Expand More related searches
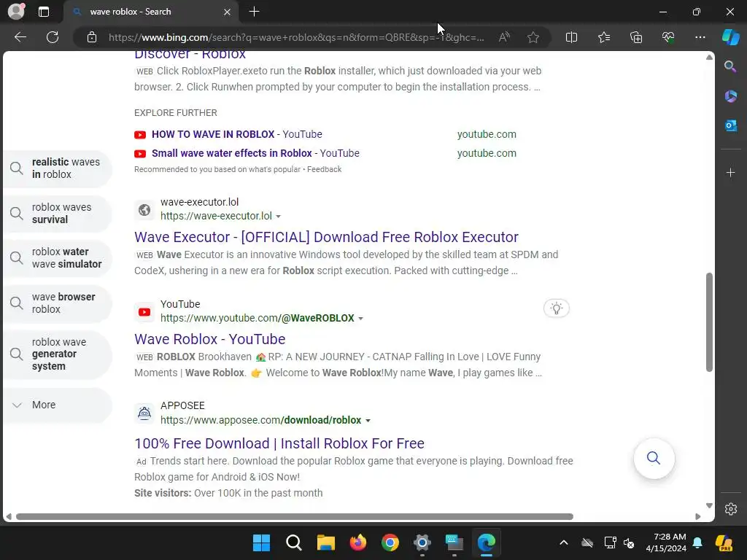 [58, 405]
